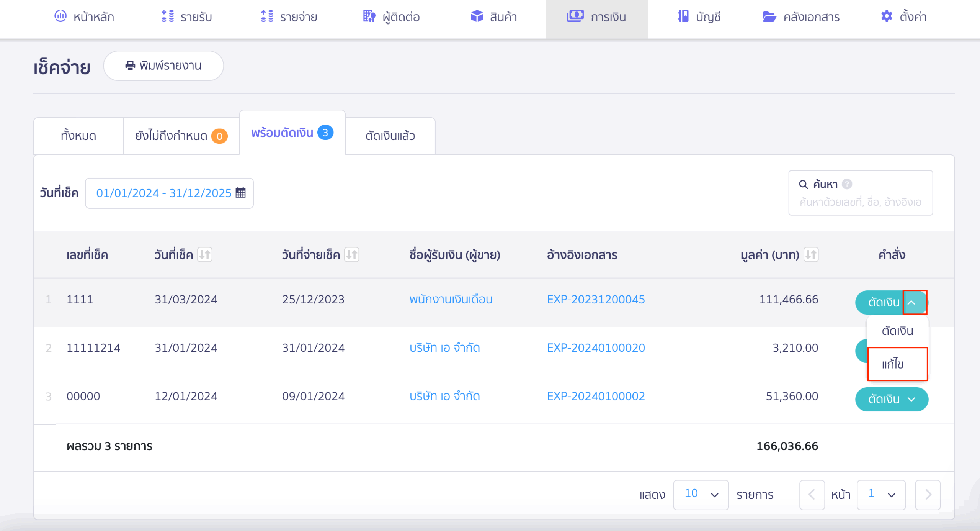This screenshot has height=531, width=980.
Task: Sort by มูลค่า (บาท) column
Action: point(811,255)
